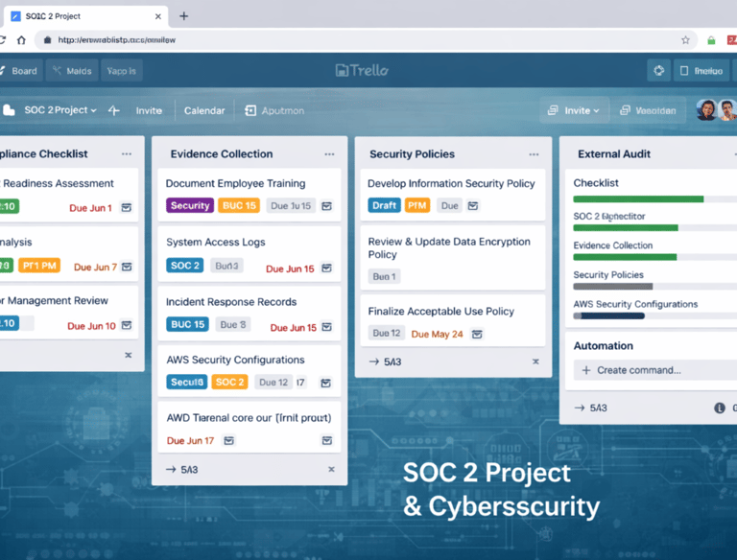Click the address bar URL
737x560 pixels.
click(x=116, y=40)
